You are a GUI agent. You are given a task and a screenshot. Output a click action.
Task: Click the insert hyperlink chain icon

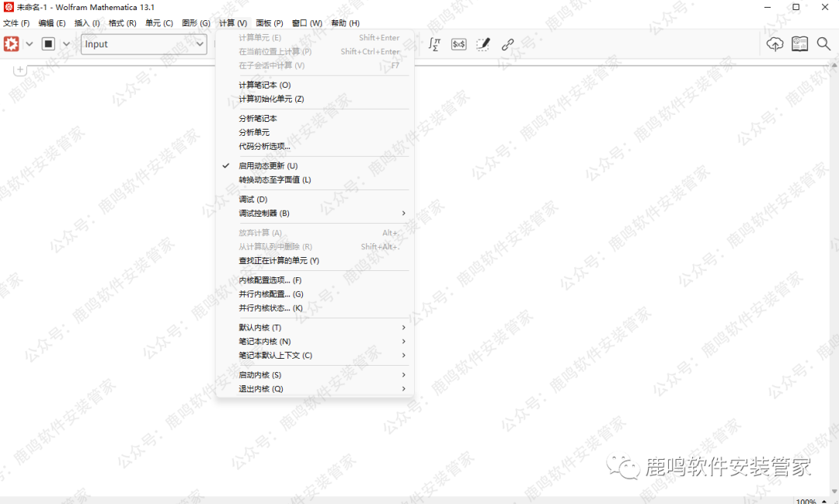point(508,43)
